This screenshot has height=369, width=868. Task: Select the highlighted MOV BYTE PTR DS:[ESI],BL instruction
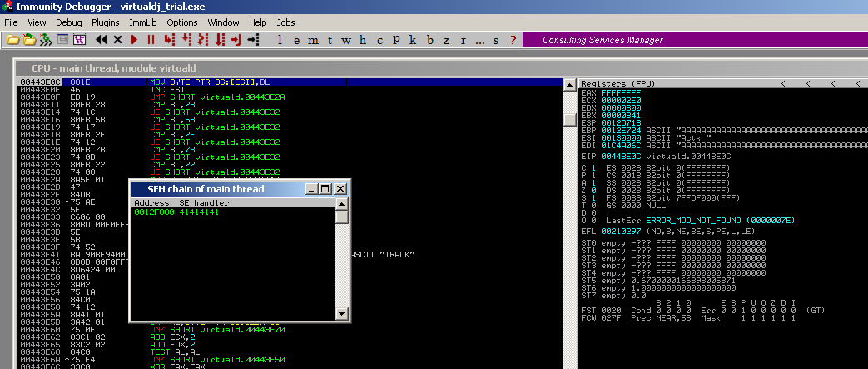(290, 82)
